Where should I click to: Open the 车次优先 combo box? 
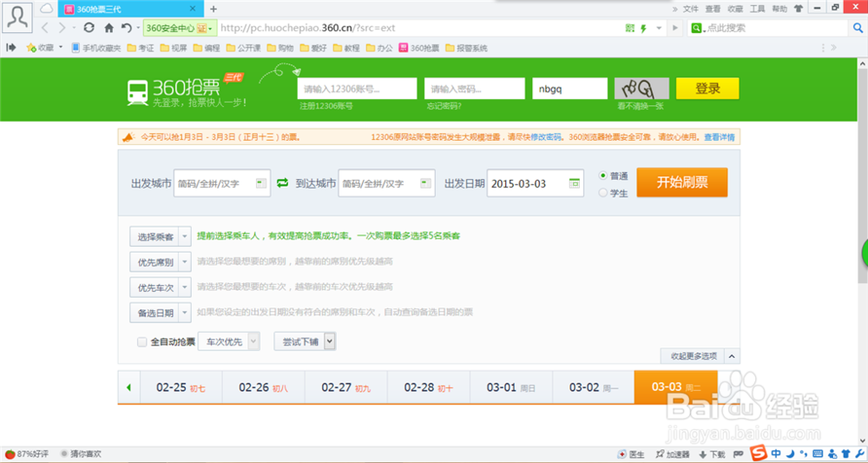tap(228, 341)
